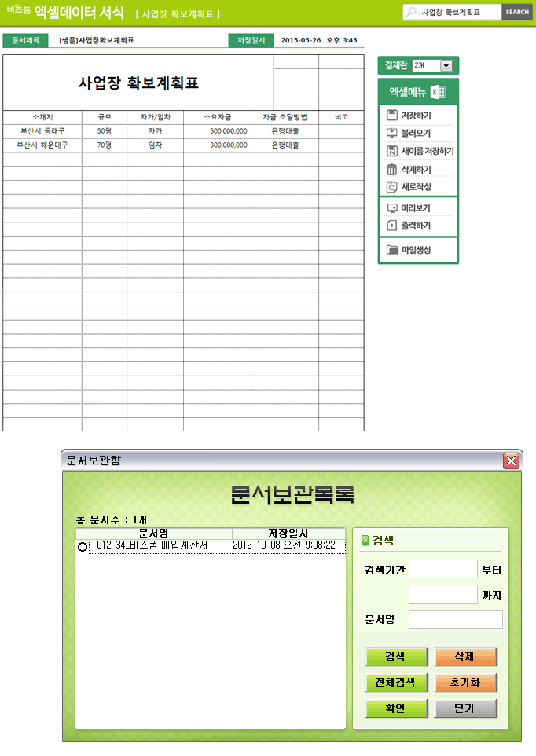
Task: Select the radio circle beside 012-34_비즈폼 매입계산서
Action: (x=82, y=547)
